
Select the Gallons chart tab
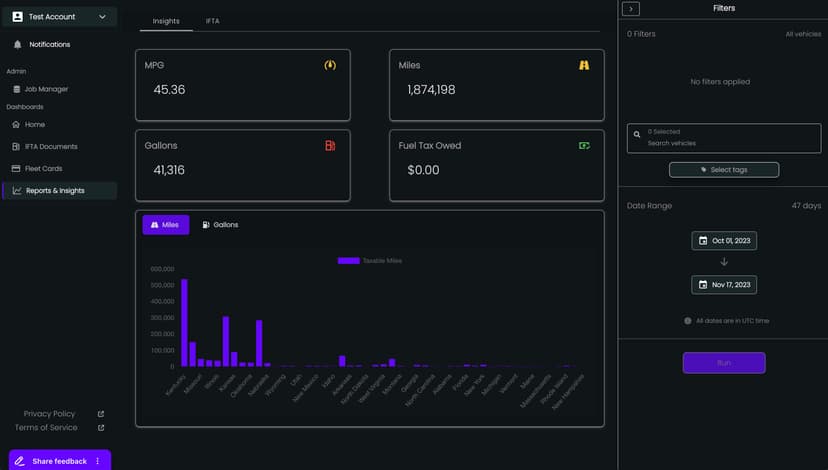220,225
